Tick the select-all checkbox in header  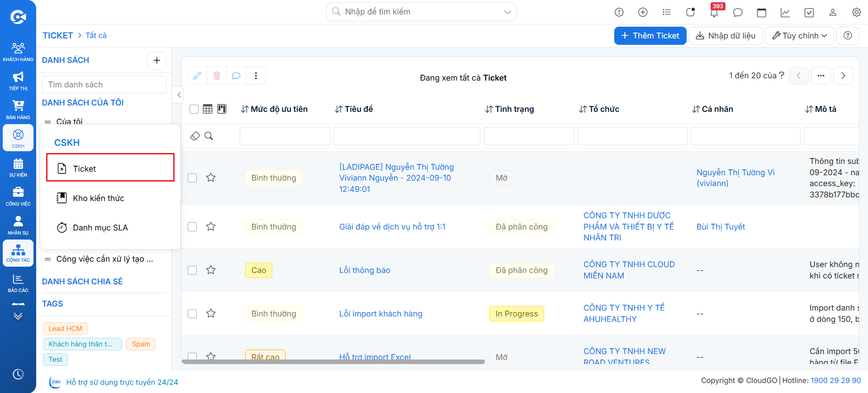pyautogui.click(x=194, y=109)
